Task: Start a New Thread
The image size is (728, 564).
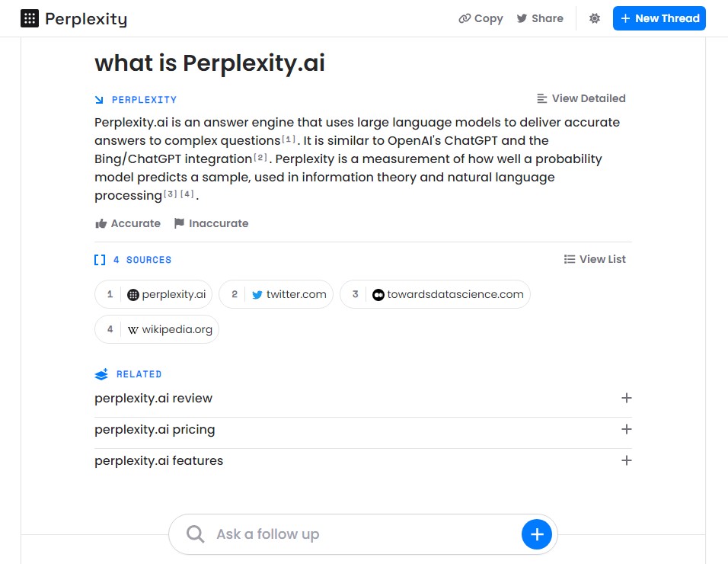Action: click(659, 18)
